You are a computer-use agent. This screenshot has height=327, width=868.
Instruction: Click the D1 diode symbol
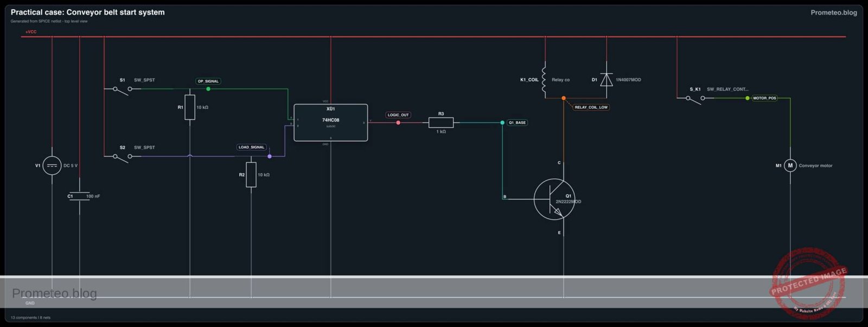pos(607,80)
